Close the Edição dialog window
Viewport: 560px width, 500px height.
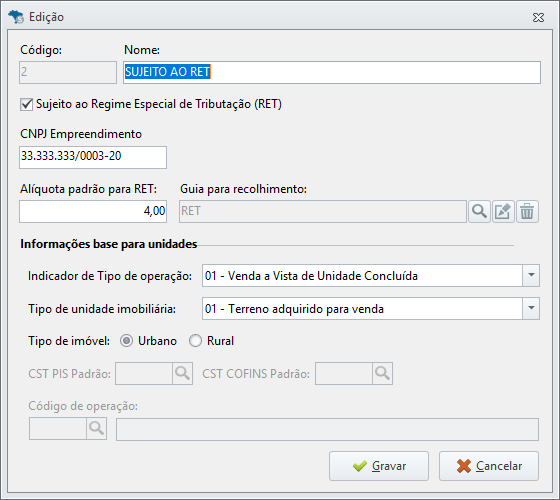(x=538, y=17)
